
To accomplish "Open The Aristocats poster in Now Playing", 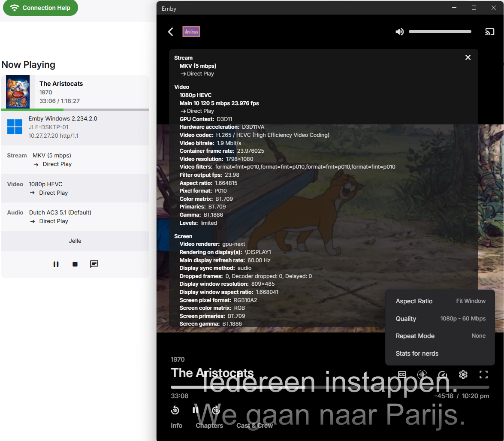I will (x=18, y=92).
